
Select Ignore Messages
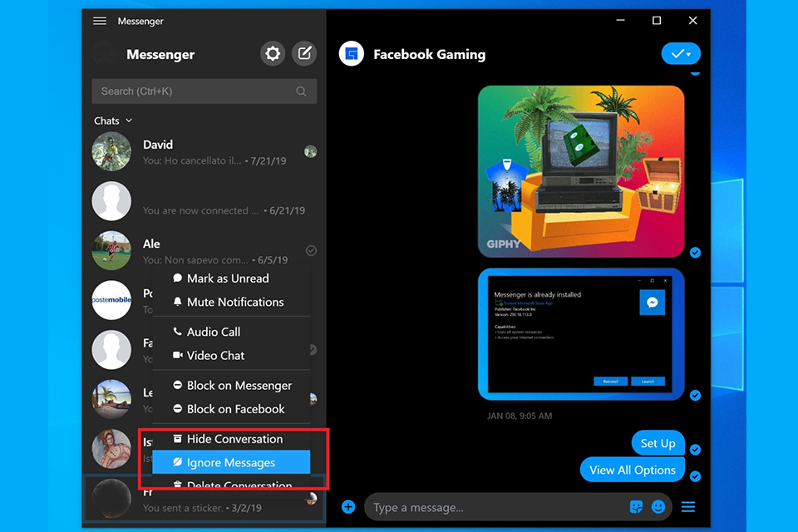[232, 462]
